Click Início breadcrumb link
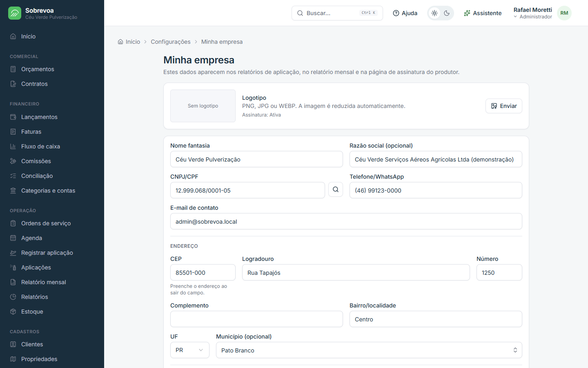This screenshot has height=368, width=588. point(129,42)
